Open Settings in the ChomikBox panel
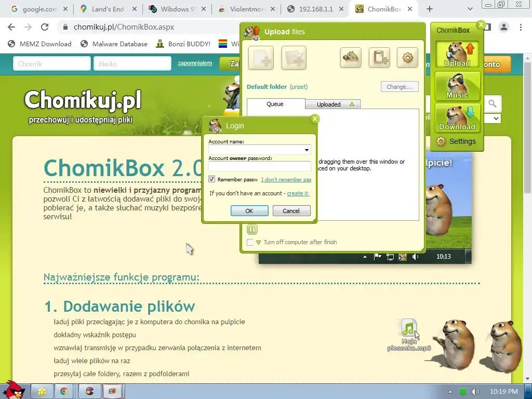 456,141
